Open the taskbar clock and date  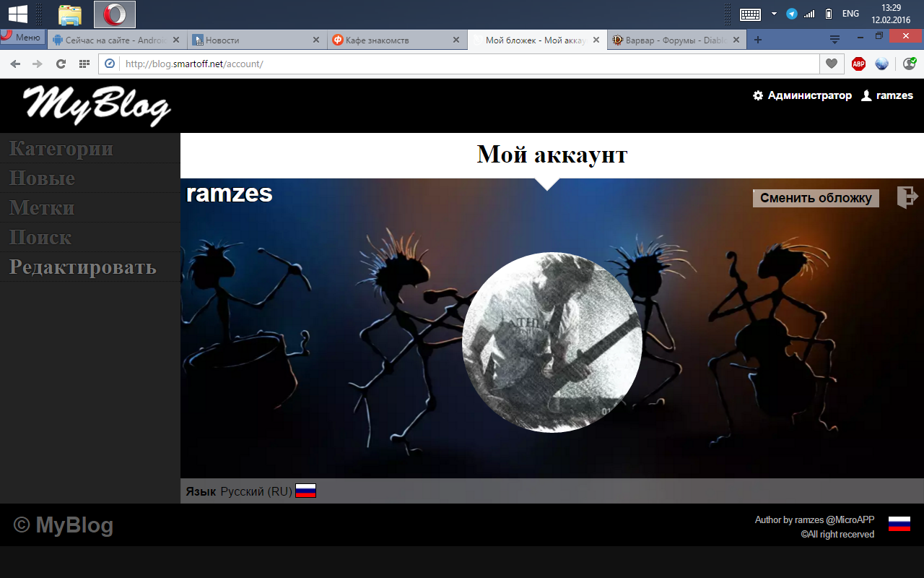coord(891,14)
